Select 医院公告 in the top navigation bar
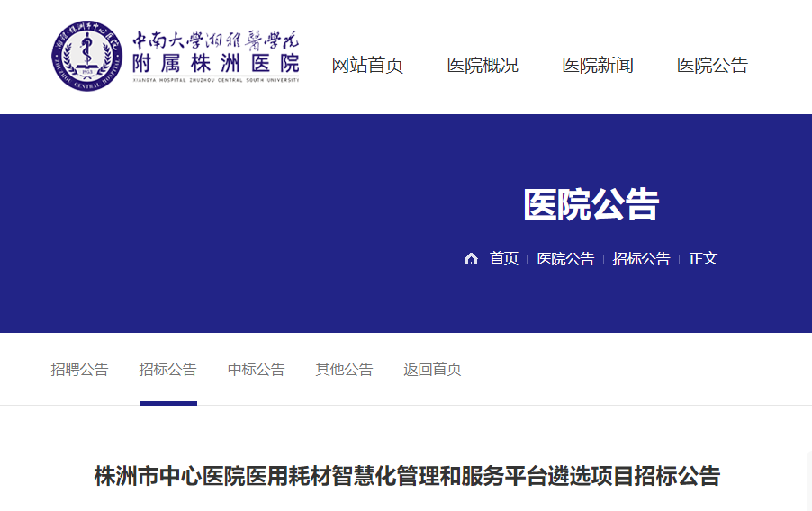 coord(712,66)
